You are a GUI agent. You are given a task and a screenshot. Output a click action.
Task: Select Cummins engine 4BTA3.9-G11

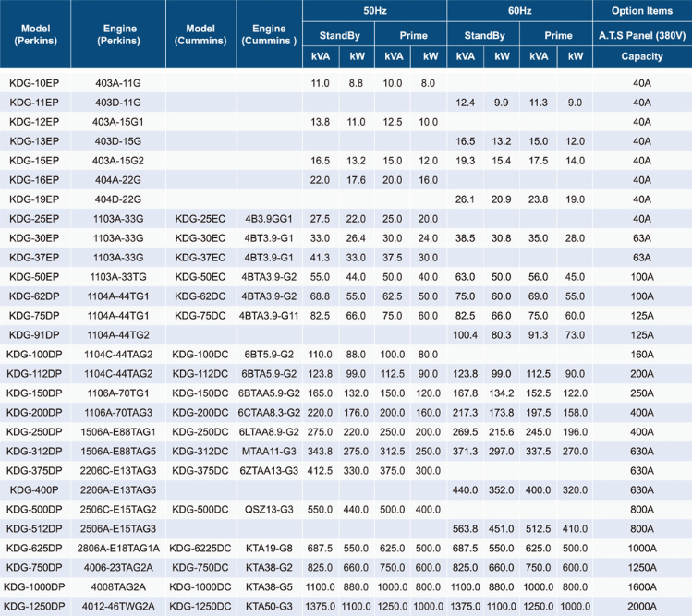tap(269, 316)
